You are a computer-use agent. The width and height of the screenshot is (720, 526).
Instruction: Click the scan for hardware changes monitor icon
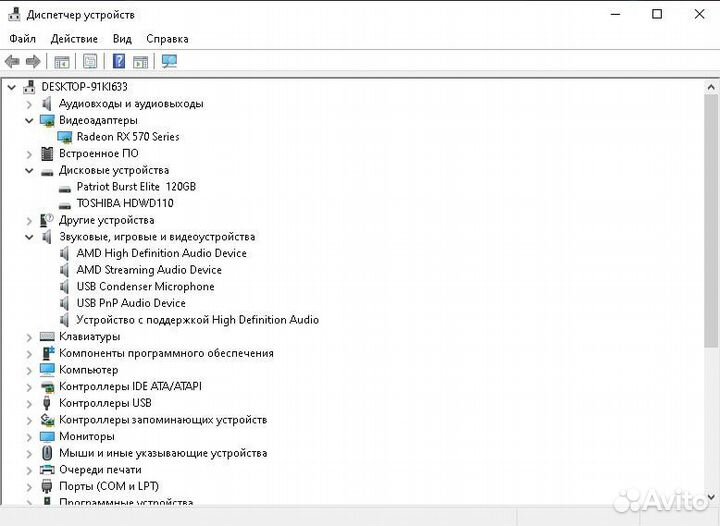pos(169,62)
